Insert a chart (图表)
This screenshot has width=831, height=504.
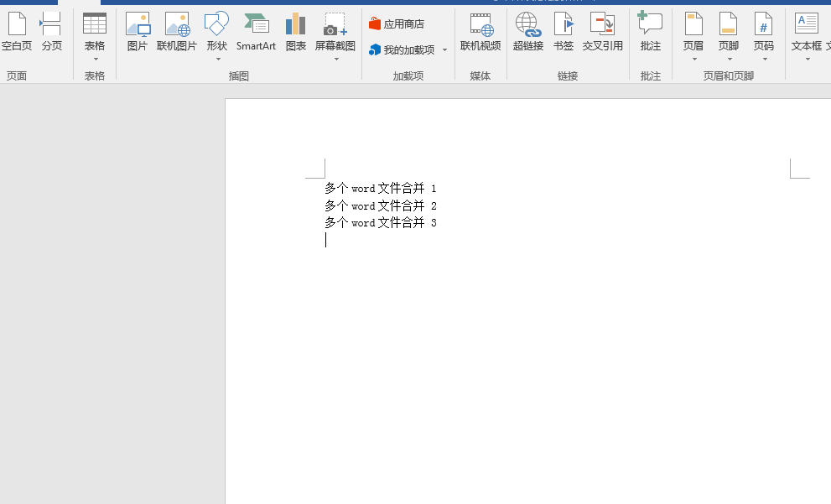click(296, 32)
